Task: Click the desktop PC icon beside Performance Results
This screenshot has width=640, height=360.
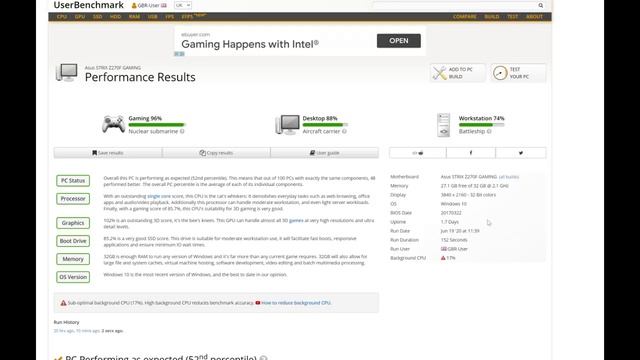Action: (67, 73)
